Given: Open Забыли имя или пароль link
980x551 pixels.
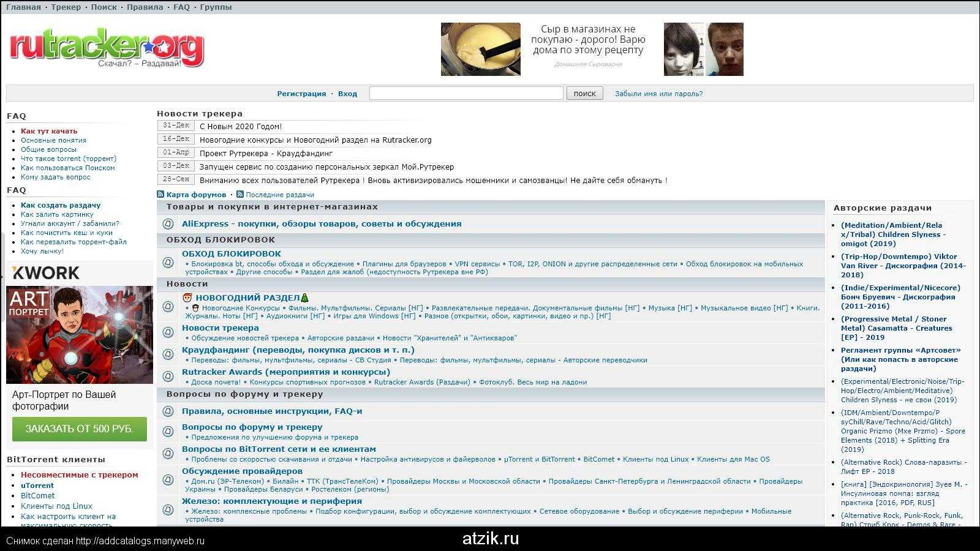Looking at the screenshot, I should click(x=659, y=94).
